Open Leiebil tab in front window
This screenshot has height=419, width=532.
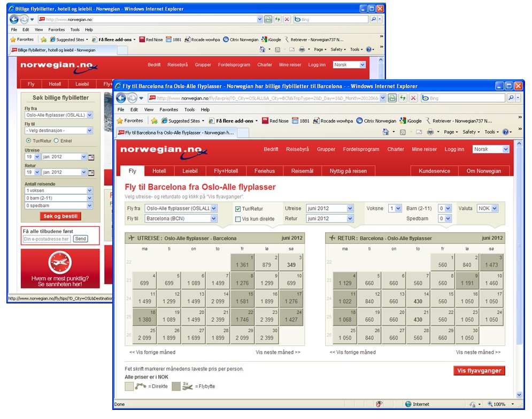click(x=190, y=171)
